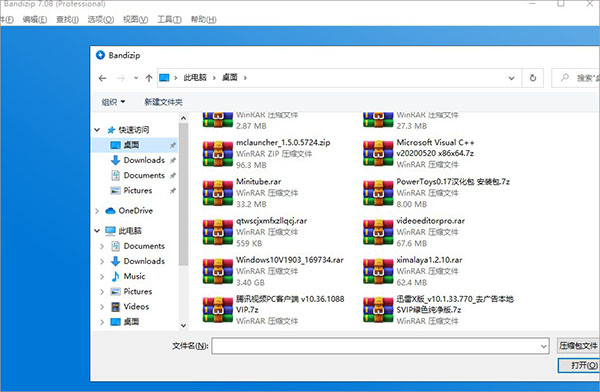Expand the Music folder under 此电脑
The image size is (600, 392).
102,276
